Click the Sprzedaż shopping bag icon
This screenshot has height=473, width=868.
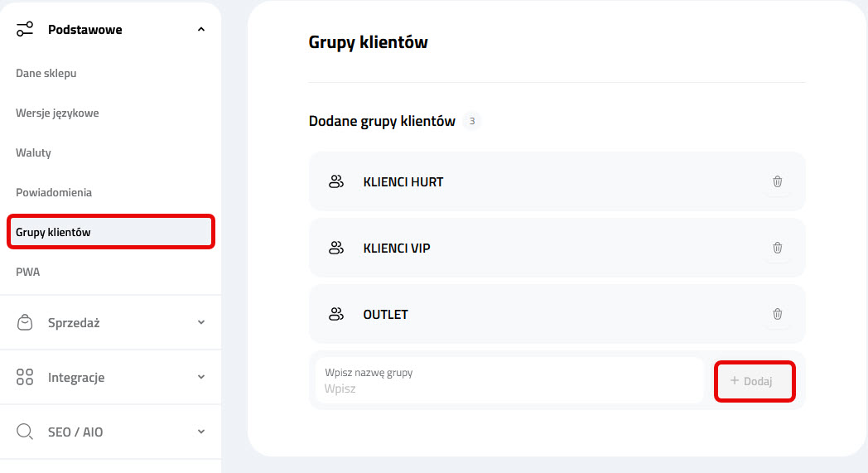point(24,322)
